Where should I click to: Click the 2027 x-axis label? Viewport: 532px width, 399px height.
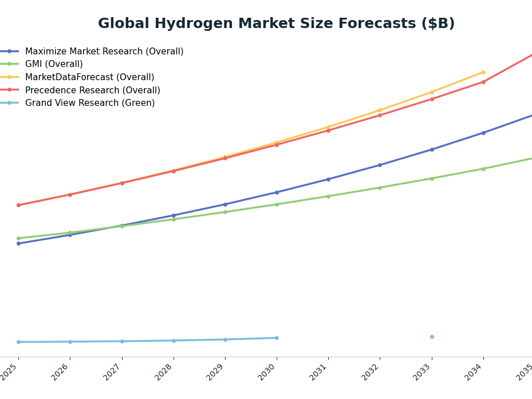click(113, 372)
